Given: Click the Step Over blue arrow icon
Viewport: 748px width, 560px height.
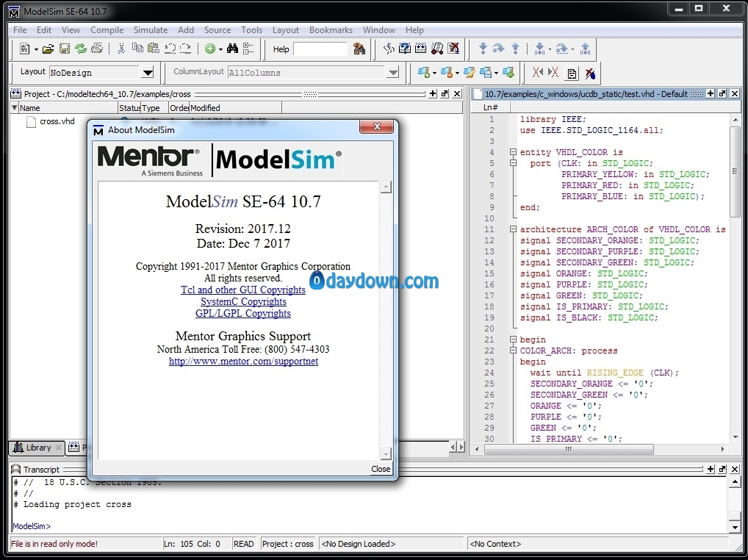Looking at the screenshot, I should (x=498, y=49).
